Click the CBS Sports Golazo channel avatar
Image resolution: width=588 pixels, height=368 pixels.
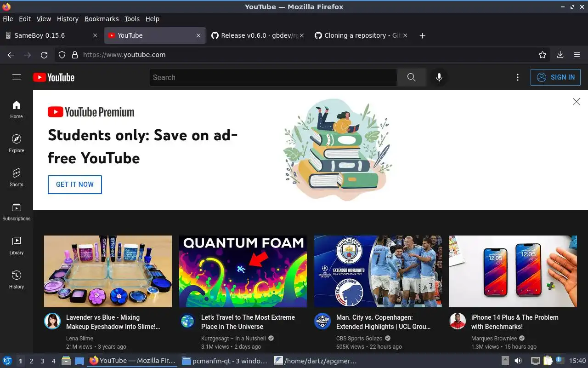pos(322,321)
